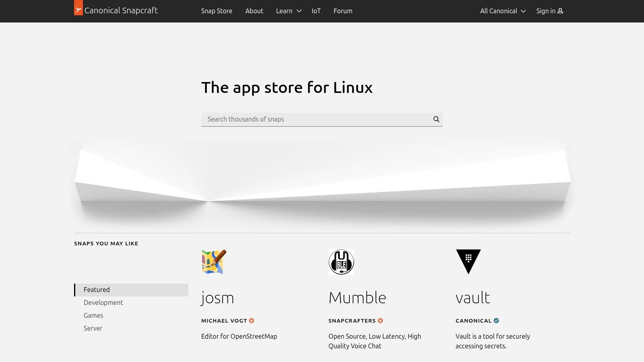Expand the All Canonical dropdown
This screenshot has width=644, height=362.
coord(503,11)
